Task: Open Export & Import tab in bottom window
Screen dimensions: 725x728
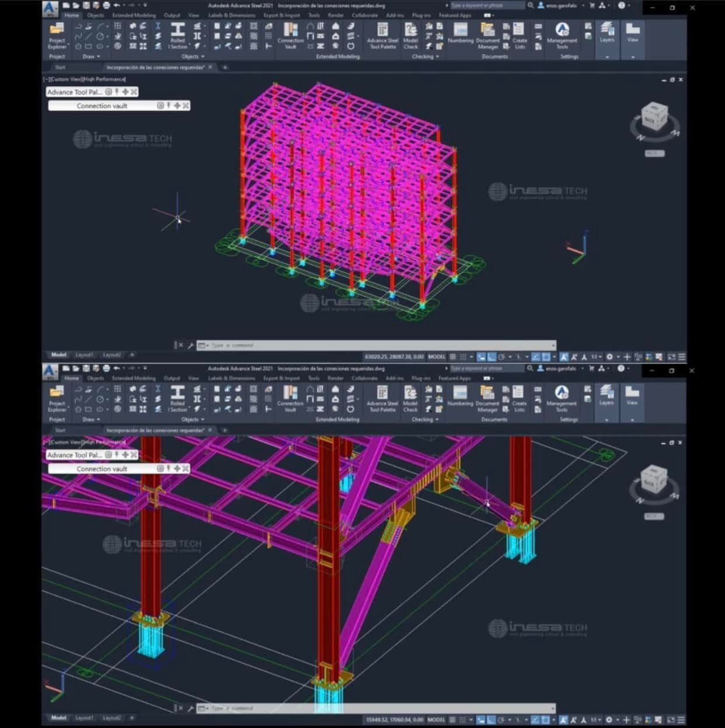Action: pos(281,378)
